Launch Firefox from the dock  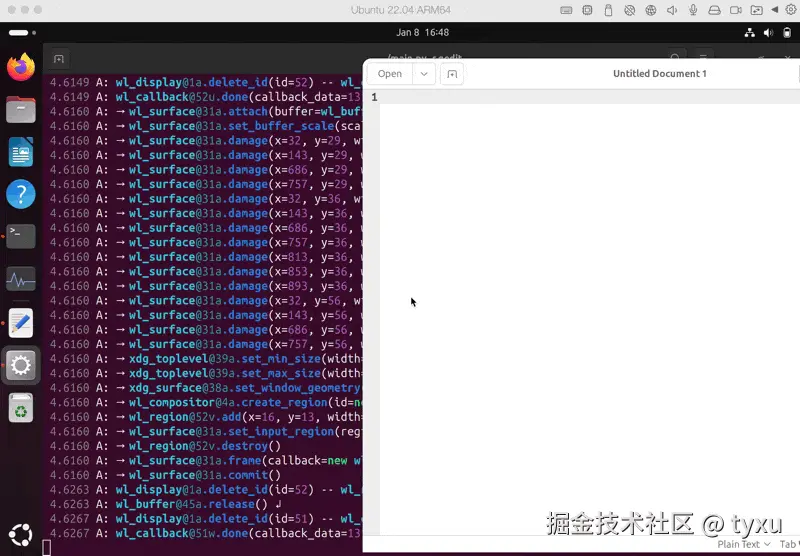pyautogui.click(x=21, y=67)
